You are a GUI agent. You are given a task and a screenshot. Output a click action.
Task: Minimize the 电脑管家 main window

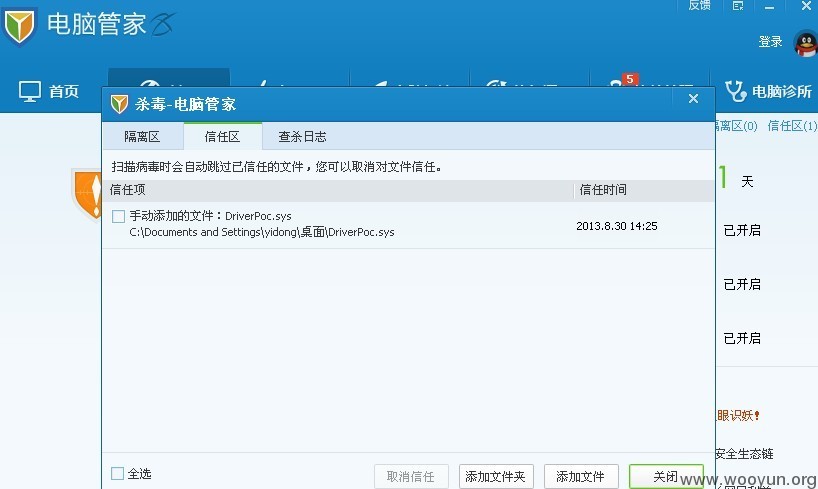[769, 7]
